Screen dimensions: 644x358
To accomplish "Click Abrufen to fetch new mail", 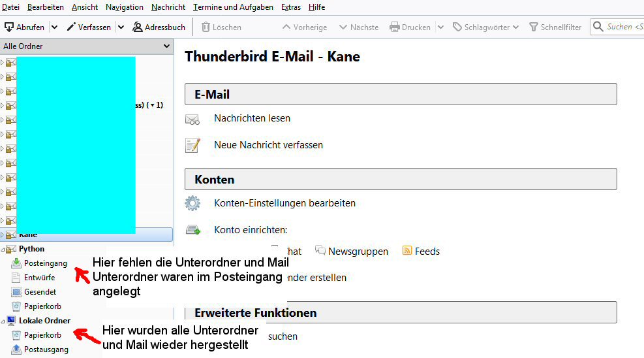I will (x=25, y=27).
